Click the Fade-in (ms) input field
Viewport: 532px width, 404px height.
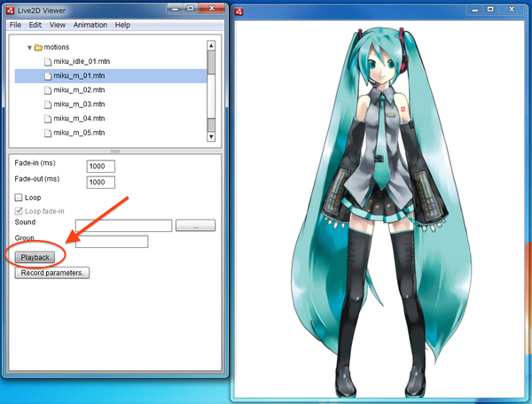tap(101, 167)
